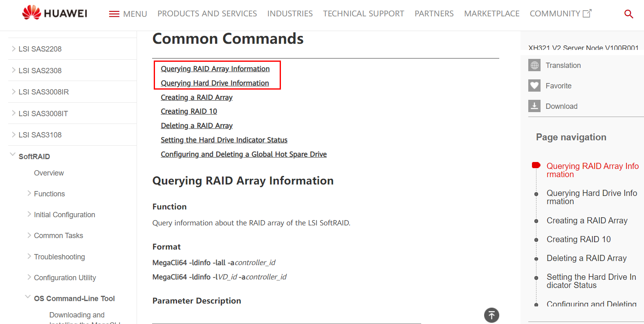This screenshot has height=324, width=644.
Task: Open PARTNERS menu
Action: 434,13
